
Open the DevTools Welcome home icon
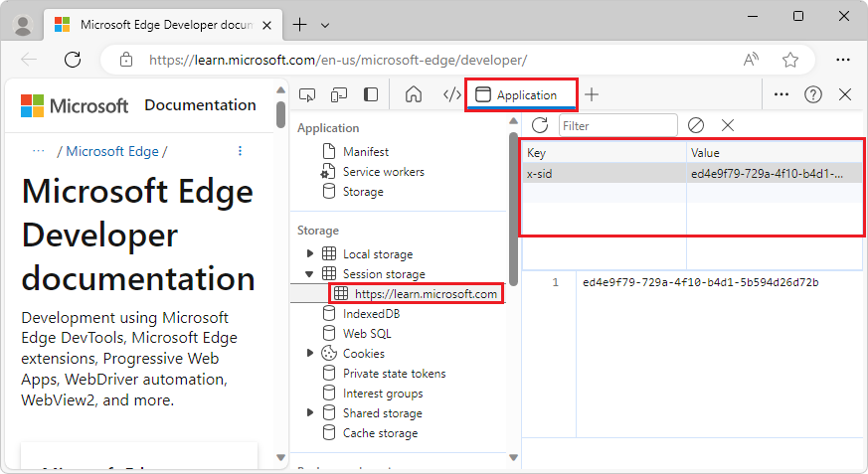[x=413, y=94]
